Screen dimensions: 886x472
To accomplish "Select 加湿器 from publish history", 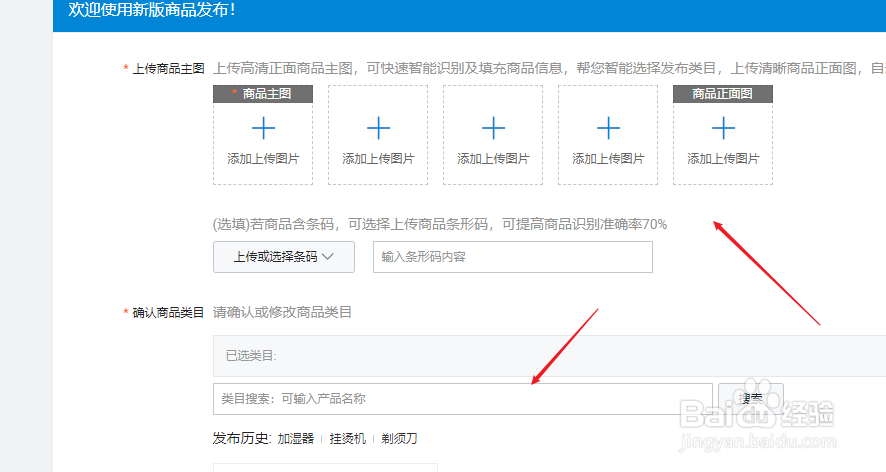I will coord(296,439).
